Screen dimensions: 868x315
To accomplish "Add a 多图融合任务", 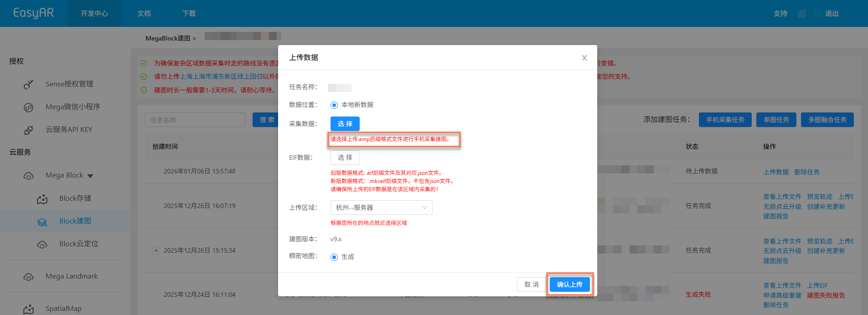I will (x=827, y=120).
